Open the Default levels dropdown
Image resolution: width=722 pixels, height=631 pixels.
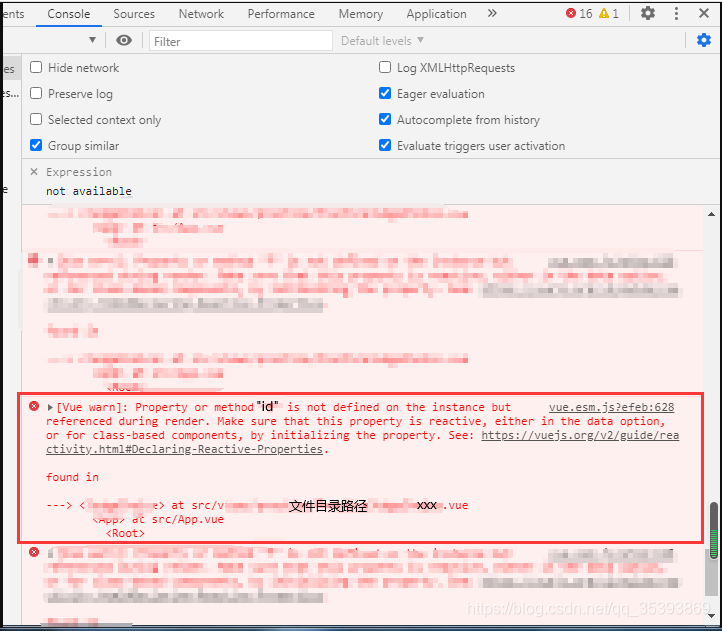pos(382,41)
